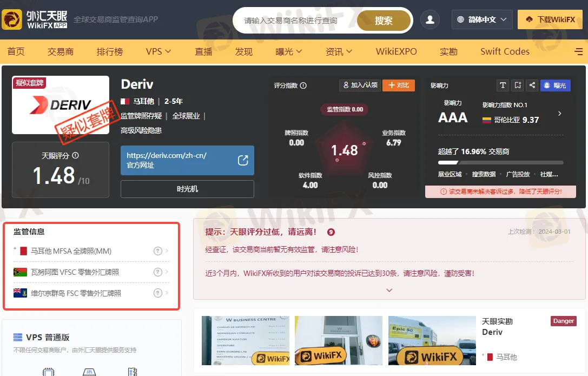Click the 超越了 16.96% progress bar
588x376 pixels.
[500, 162]
